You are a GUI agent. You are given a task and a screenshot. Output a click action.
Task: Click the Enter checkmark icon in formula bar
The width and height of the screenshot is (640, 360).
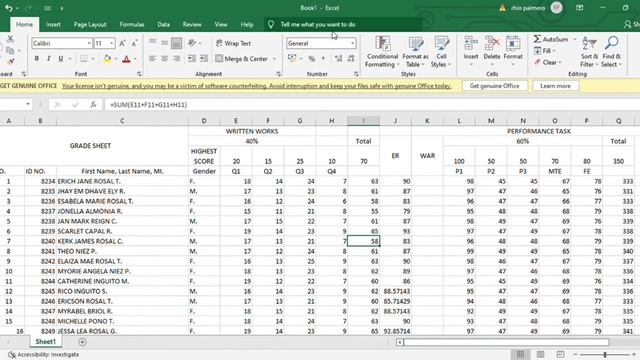coord(76,105)
